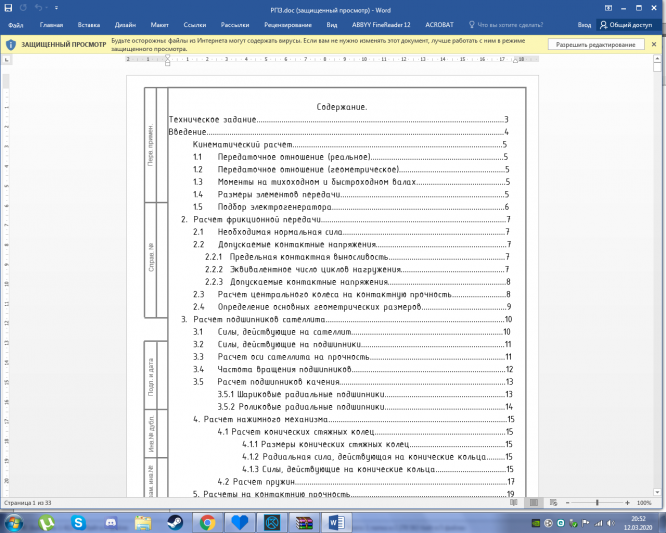This screenshot has width=666, height=533.
Task: Open File Explorer from the taskbar
Action: (143, 523)
